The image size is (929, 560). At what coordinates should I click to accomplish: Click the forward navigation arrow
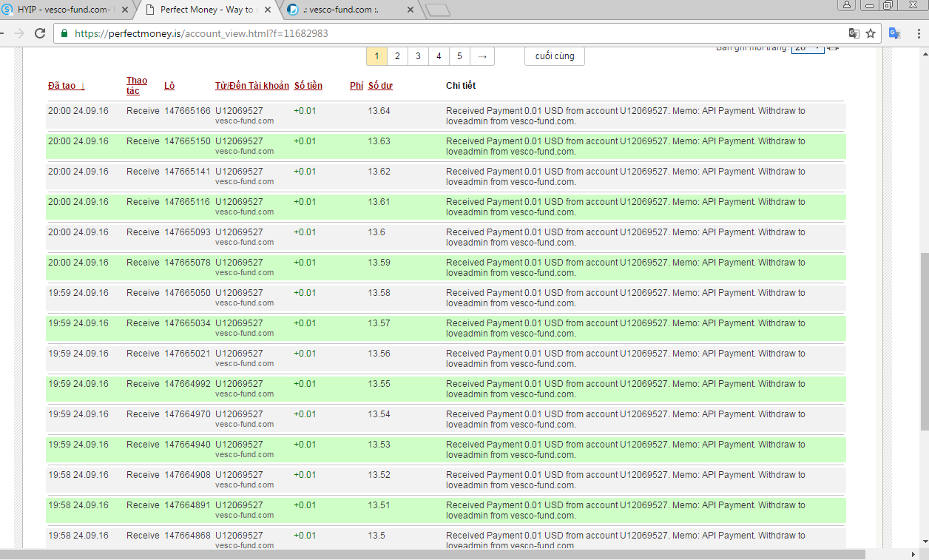[18, 33]
